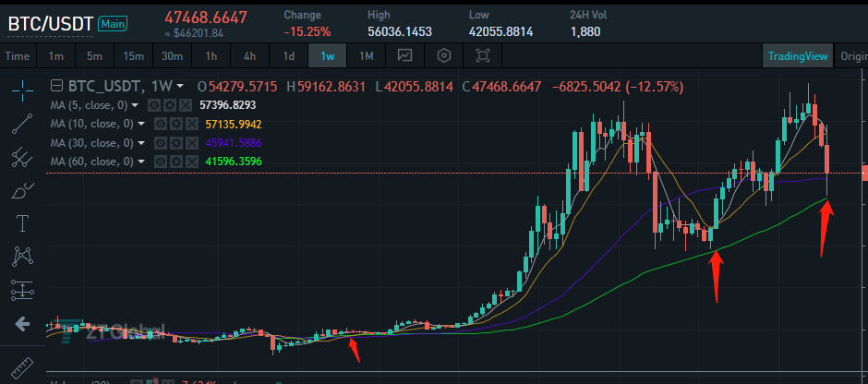This screenshot has width=868, height=384.
Task: Select the text annotation tool
Action: point(22,223)
